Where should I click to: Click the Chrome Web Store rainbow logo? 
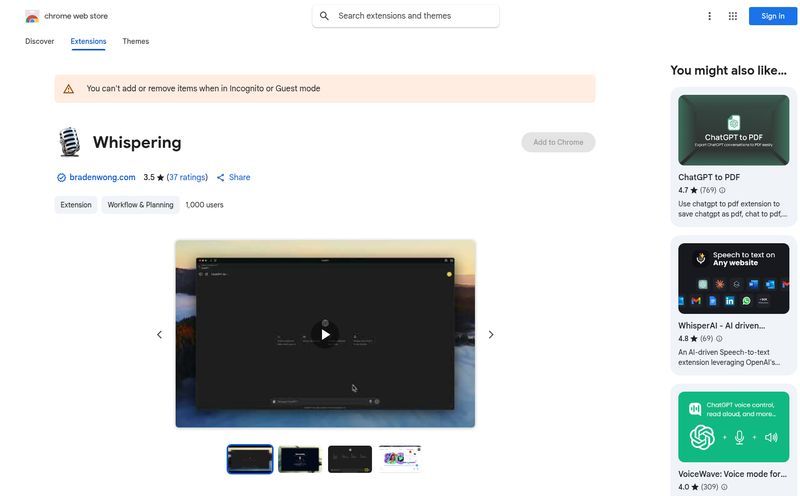point(32,16)
